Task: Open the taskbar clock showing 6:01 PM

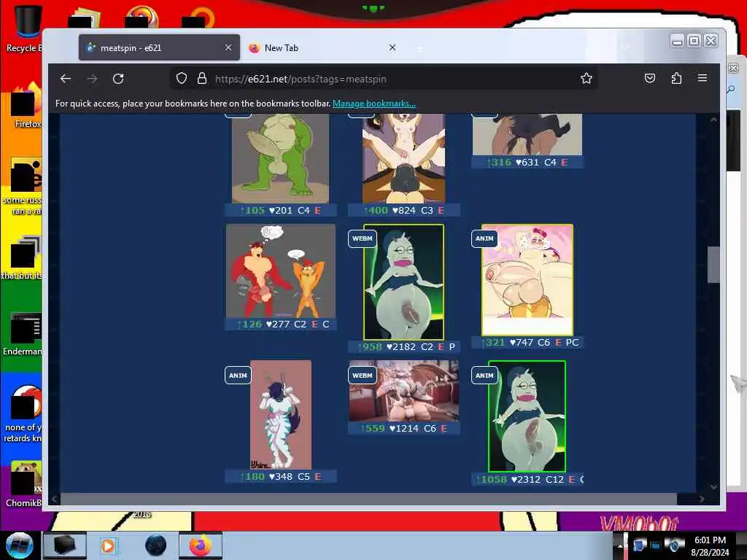Action: click(x=710, y=546)
